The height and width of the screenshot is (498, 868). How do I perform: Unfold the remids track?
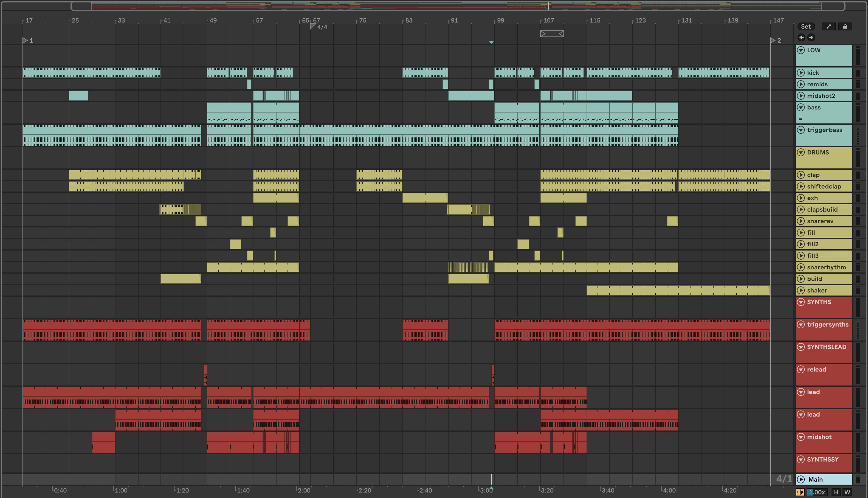[801, 84]
